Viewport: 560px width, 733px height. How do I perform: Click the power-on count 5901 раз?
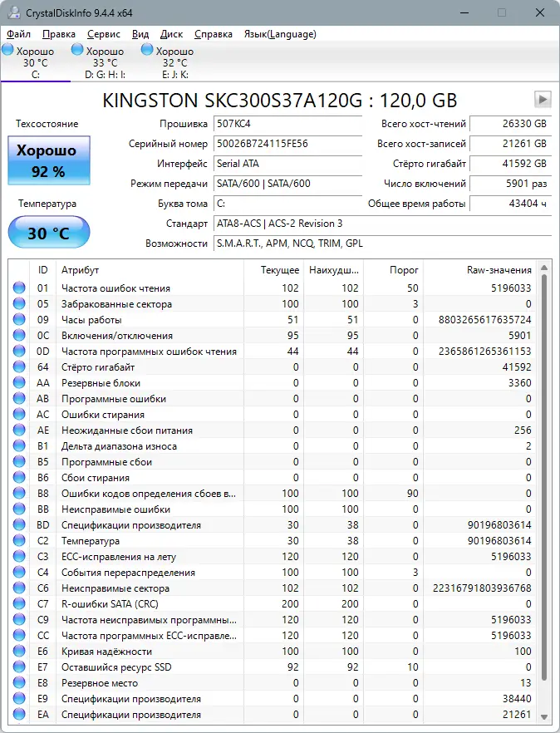tap(510, 184)
